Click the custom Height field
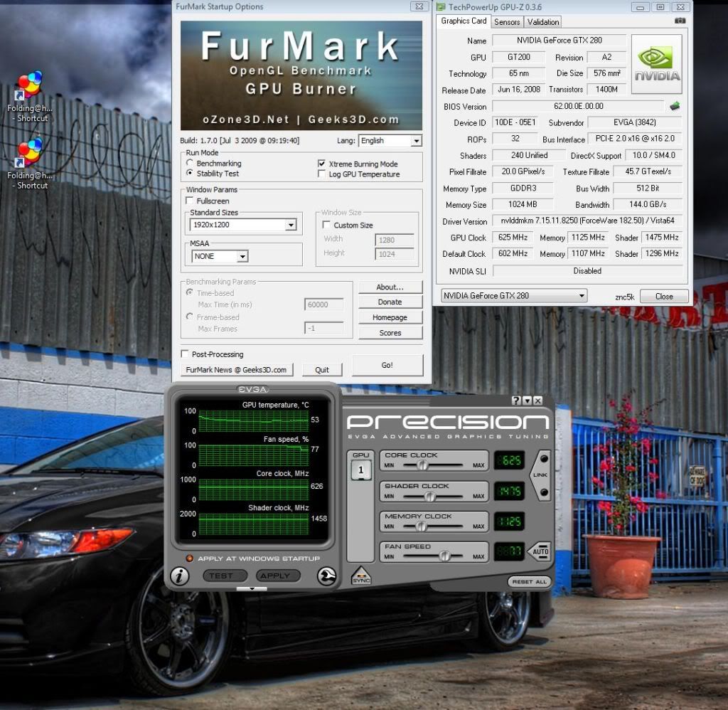Viewport: 728px width, 710px height. [394, 254]
